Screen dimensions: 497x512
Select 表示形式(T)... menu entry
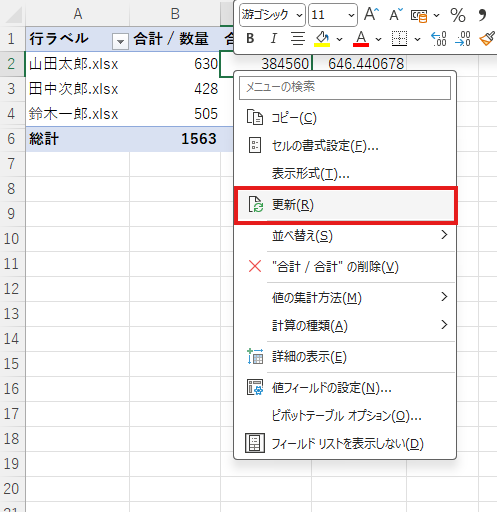(345, 173)
